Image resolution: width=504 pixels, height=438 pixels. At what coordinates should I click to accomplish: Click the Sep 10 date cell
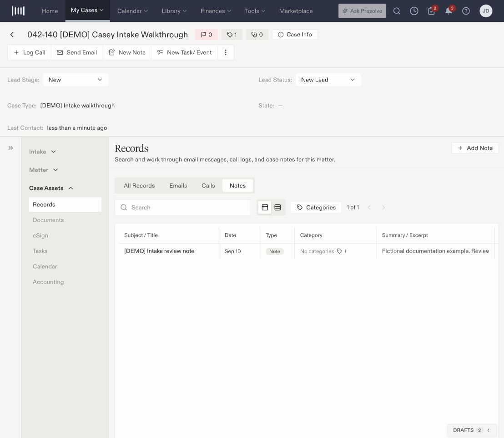(x=232, y=251)
